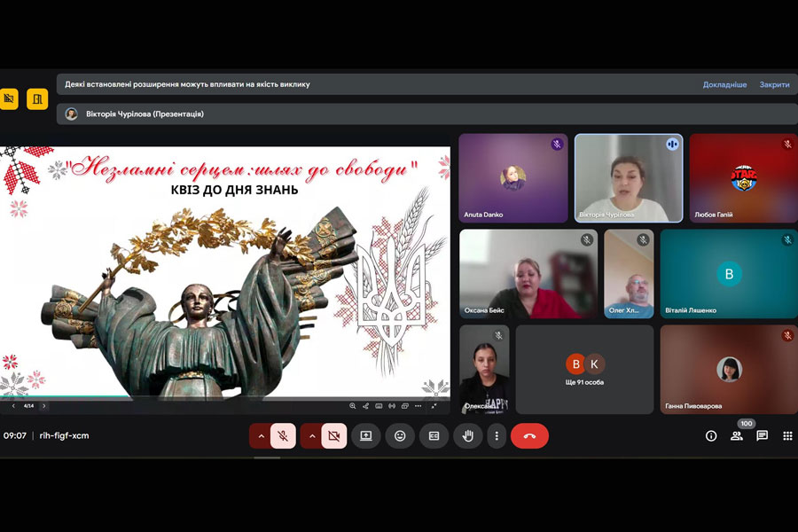Viewport: 798px width, 532px height.
Task: Go to the previous slide
Action: 13,406
